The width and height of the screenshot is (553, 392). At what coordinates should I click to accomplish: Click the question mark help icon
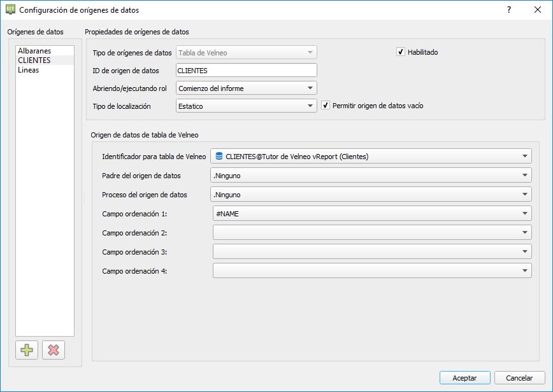pos(508,10)
